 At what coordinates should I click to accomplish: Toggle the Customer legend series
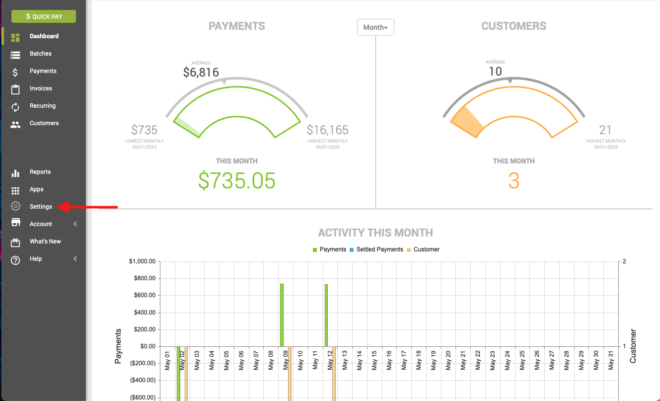423,250
